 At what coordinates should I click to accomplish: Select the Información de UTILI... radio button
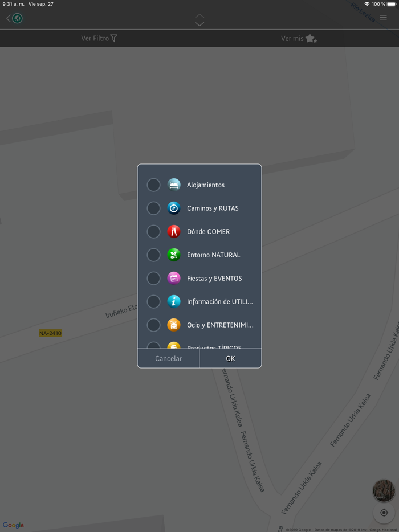(153, 302)
